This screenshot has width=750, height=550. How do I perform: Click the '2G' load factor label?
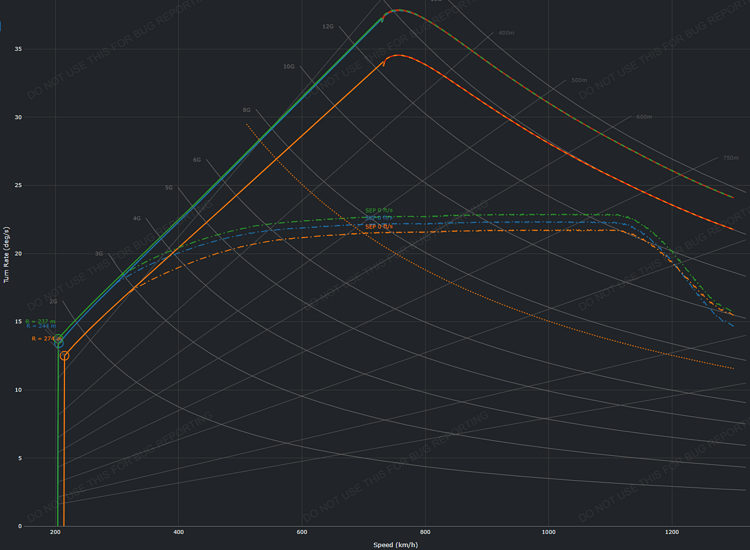coord(53,302)
